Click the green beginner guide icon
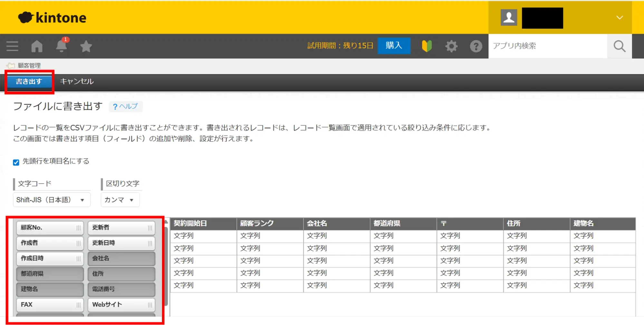The image size is (644, 325). (427, 46)
